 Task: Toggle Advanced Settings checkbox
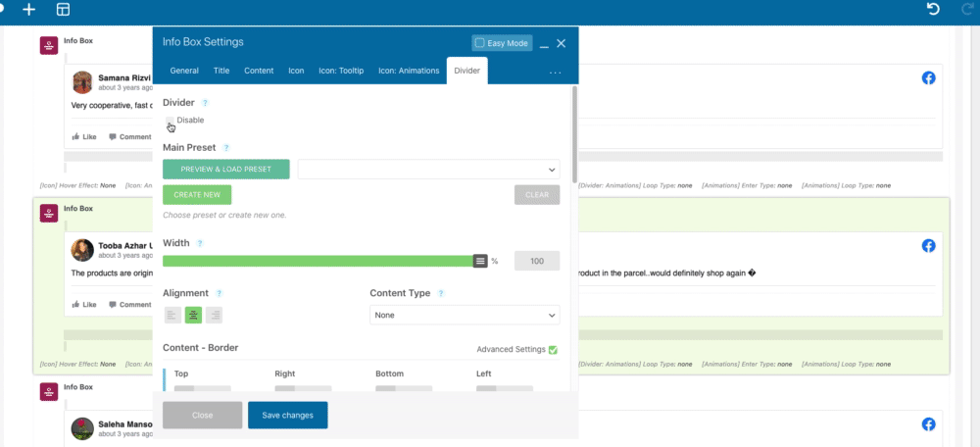click(553, 350)
